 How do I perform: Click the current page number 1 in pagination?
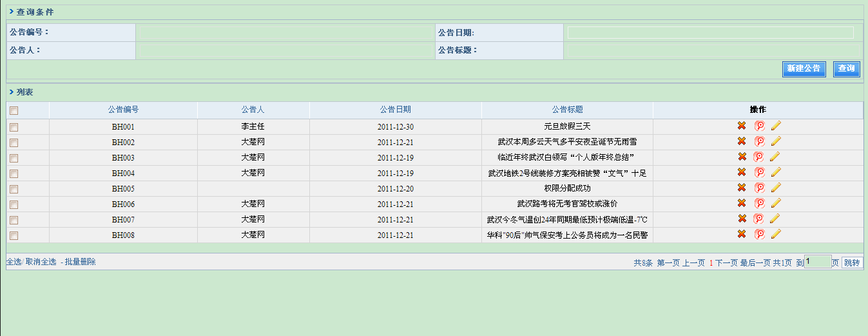711,263
